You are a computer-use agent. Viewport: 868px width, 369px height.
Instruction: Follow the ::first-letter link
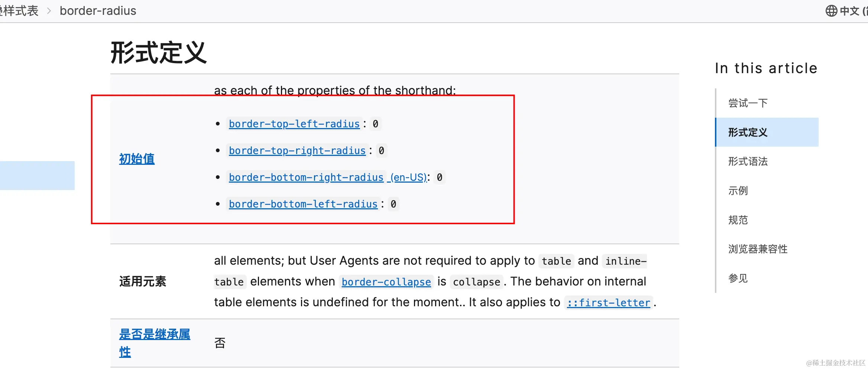608,303
